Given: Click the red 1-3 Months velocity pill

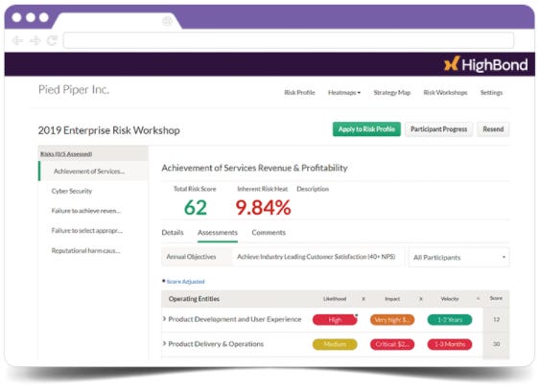Looking at the screenshot, I should (x=450, y=344).
